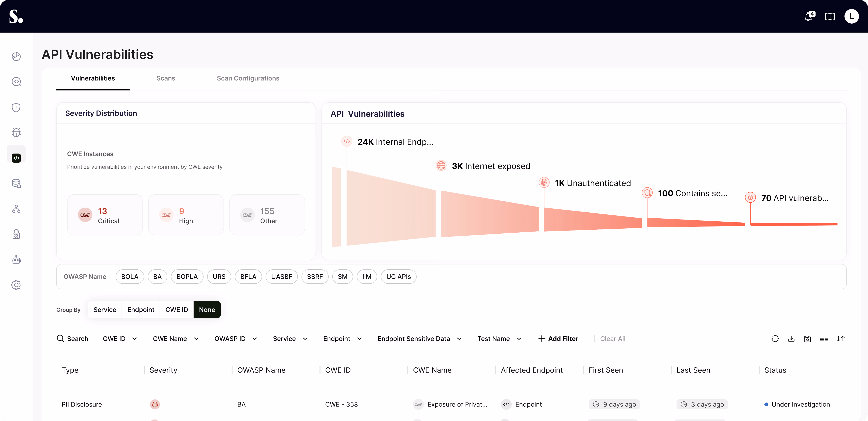The height and width of the screenshot is (421, 868).
Task: Select the 13 Critical severity card
Action: click(x=105, y=215)
